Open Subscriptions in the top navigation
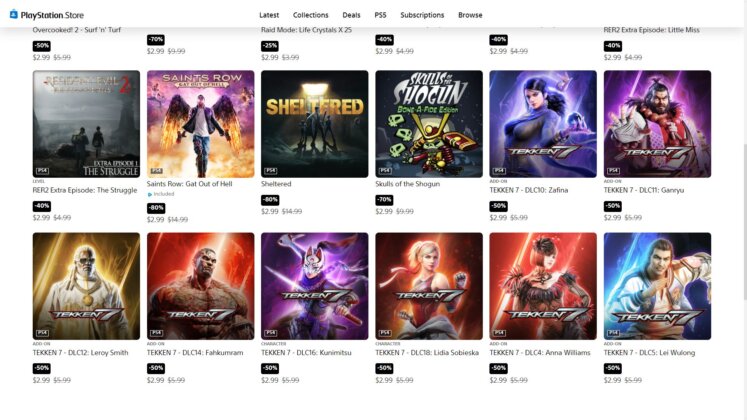 tap(422, 15)
